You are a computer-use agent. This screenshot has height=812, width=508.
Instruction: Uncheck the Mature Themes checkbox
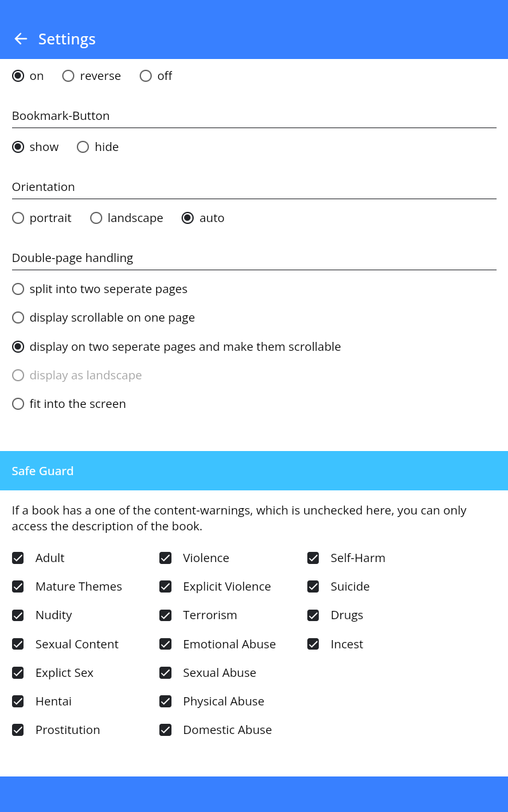coord(18,587)
